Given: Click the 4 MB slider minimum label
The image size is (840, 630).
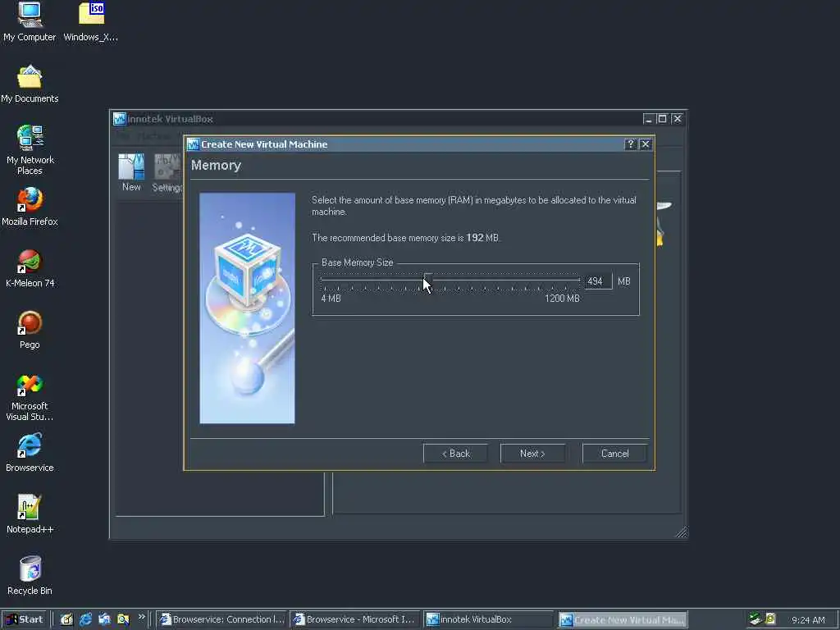Looking at the screenshot, I should (x=331, y=298).
